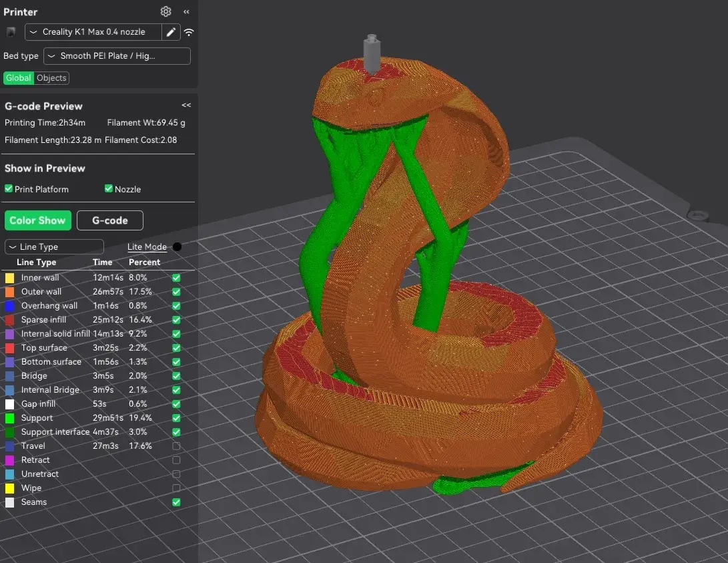
Task: Enable the Retract checkbox
Action: pos(175,460)
